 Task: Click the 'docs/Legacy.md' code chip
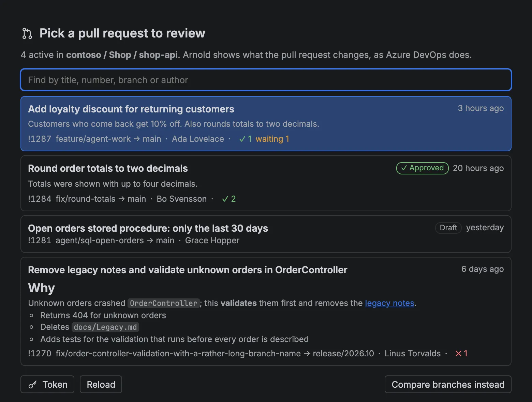(x=105, y=327)
